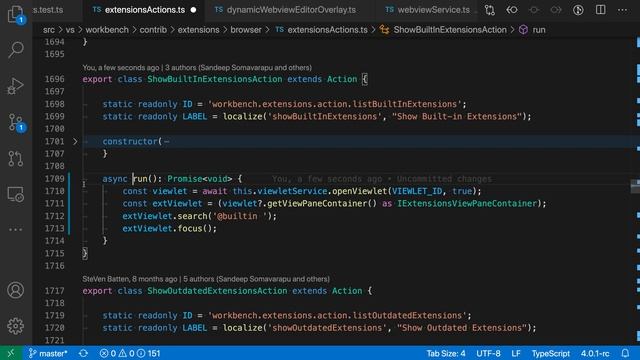Show additional views ellipsis in activity bar
This screenshot has height=360, width=640.
point(16,230)
